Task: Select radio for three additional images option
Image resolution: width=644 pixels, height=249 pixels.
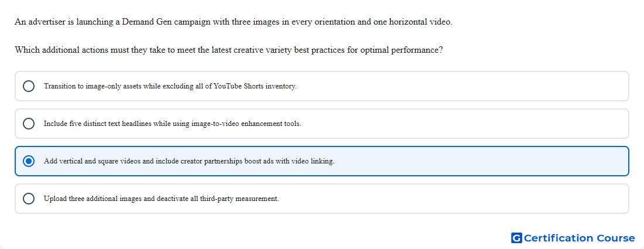Action: tap(29, 199)
